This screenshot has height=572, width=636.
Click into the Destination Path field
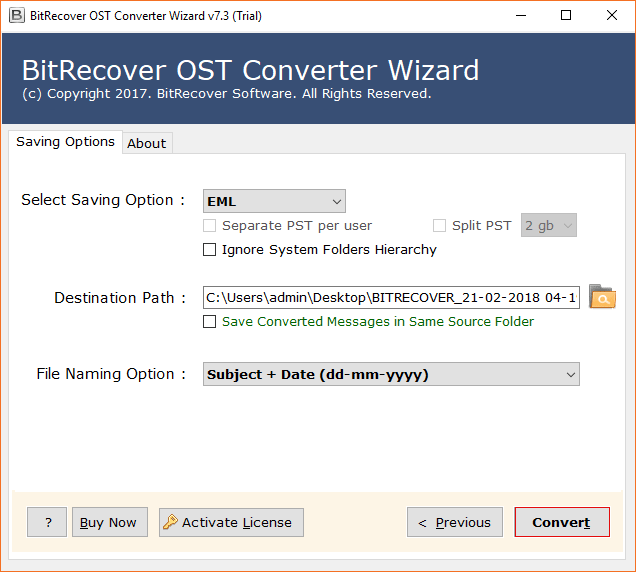click(x=391, y=297)
